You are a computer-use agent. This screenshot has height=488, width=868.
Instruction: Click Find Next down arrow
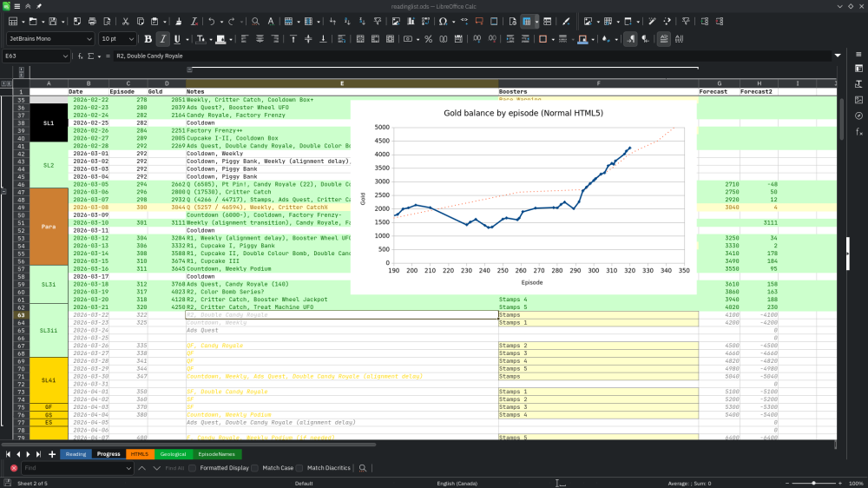(x=156, y=468)
